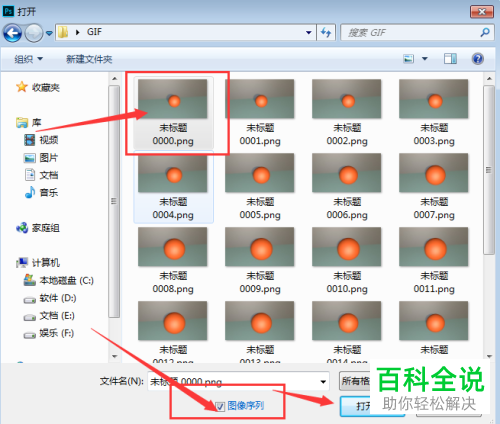
Task: Select thumbnail 未标题 0003.png
Action: (x=434, y=113)
